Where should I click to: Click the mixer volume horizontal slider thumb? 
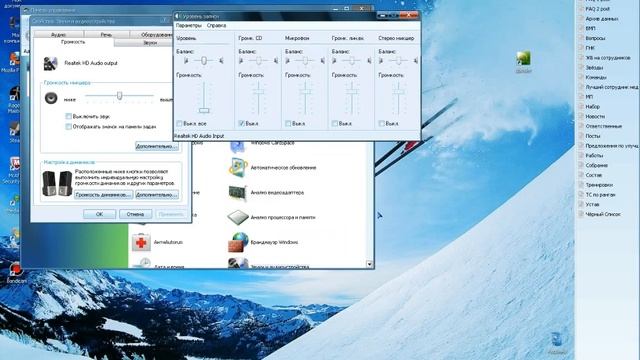click(x=119, y=96)
